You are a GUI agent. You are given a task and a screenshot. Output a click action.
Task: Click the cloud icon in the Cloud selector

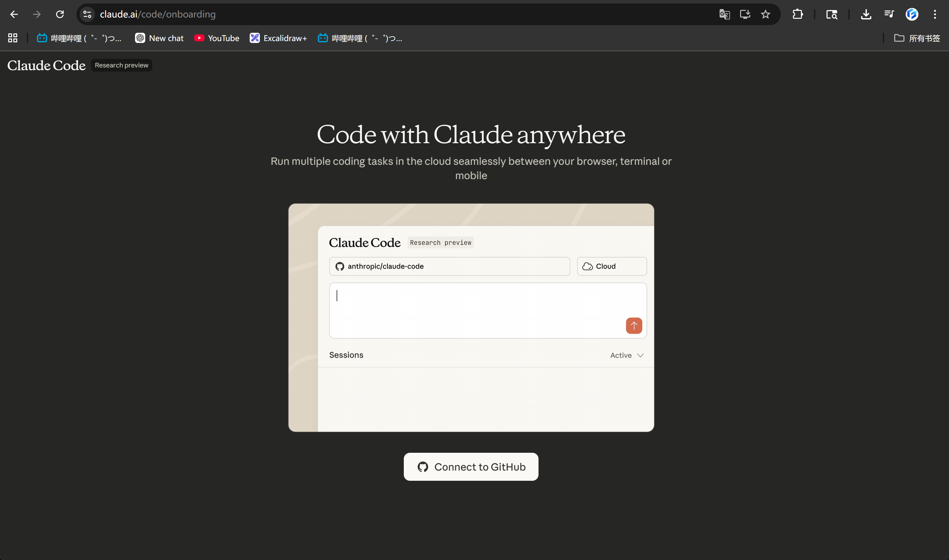tap(587, 266)
